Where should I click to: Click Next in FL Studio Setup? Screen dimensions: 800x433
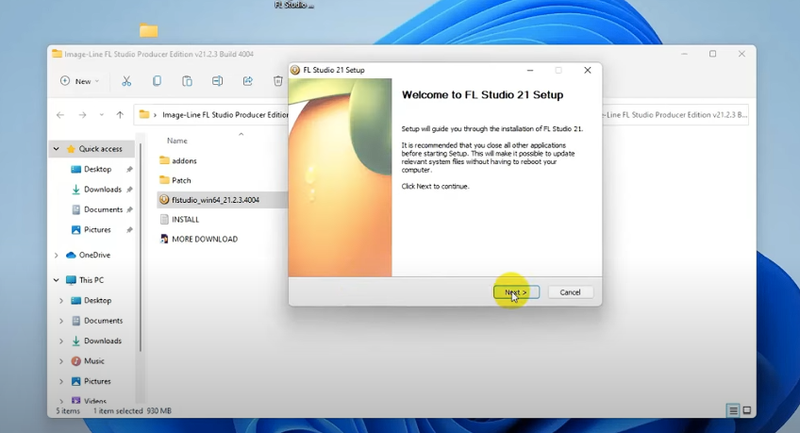[x=516, y=292]
